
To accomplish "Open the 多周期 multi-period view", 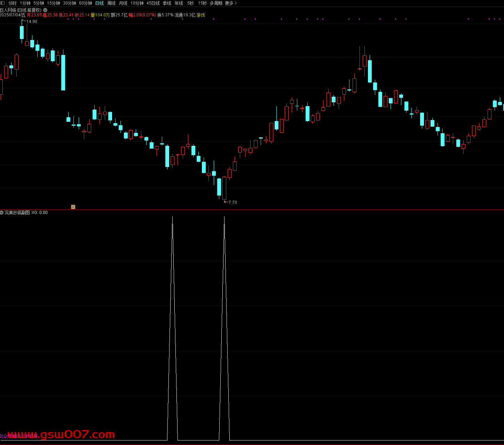I will (x=216, y=3).
